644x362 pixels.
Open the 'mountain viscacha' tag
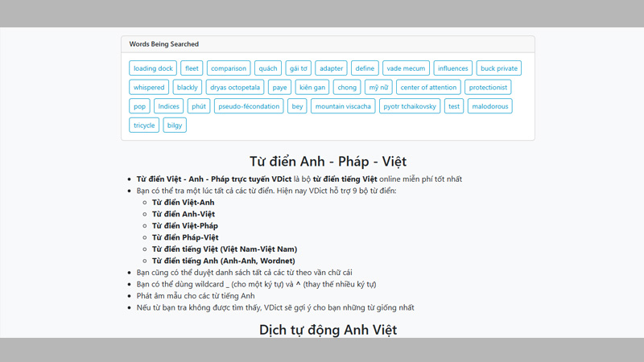pos(343,106)
